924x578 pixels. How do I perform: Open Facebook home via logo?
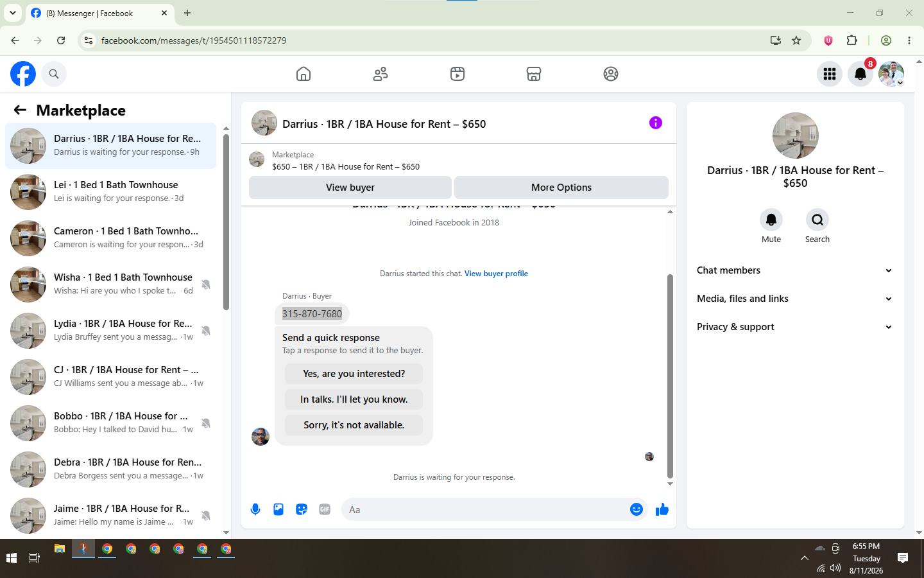tap(23, 74)
